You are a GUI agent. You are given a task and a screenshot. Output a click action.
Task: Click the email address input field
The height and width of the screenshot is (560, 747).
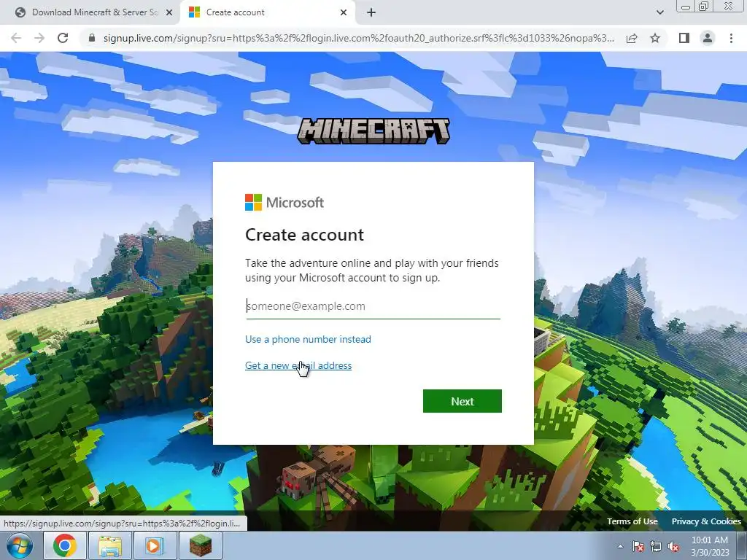pos(373,306)
